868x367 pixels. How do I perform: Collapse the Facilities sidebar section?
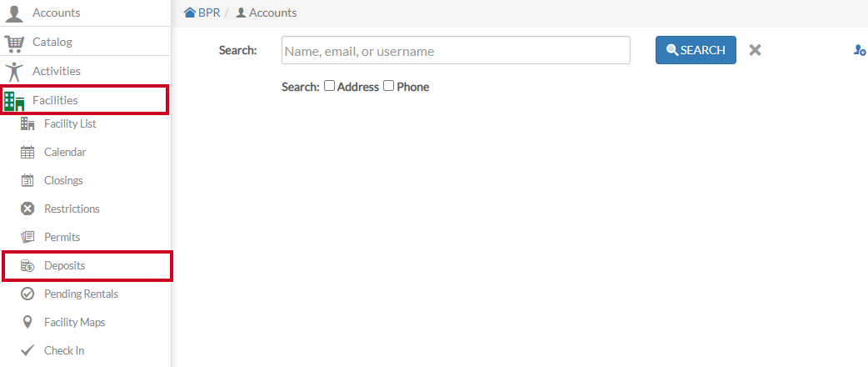[x=85, y=100]
